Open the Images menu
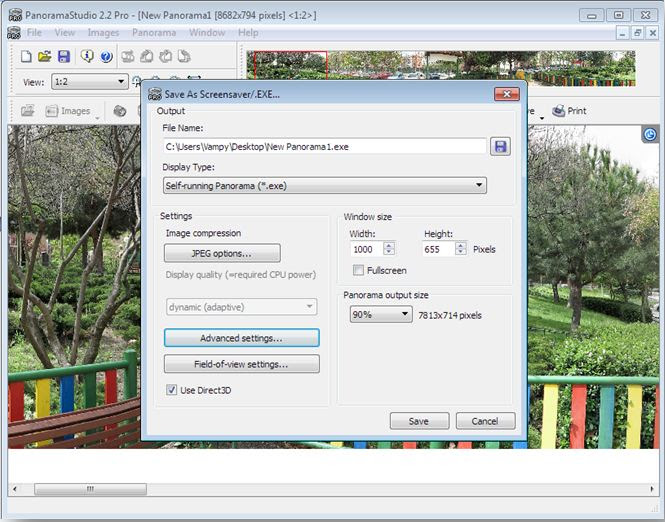Screen dimensions: 665x522 point(103,33)
